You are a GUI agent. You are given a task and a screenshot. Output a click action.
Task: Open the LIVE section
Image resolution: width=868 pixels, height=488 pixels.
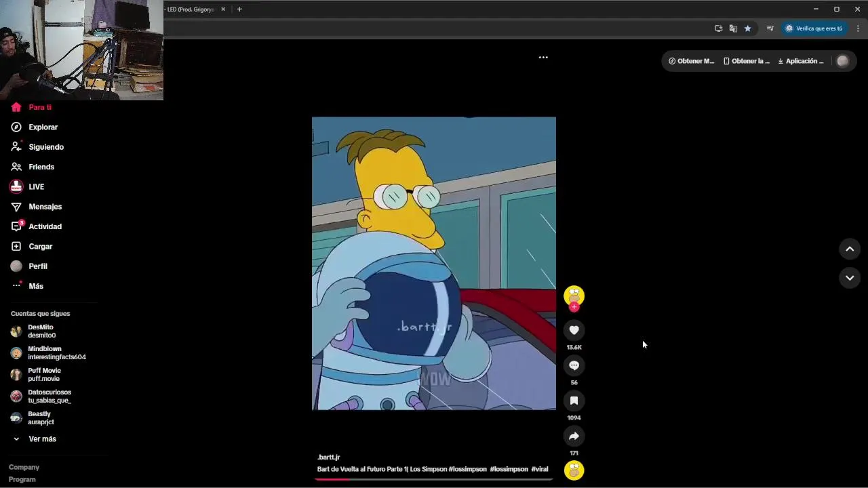[36, 186]
